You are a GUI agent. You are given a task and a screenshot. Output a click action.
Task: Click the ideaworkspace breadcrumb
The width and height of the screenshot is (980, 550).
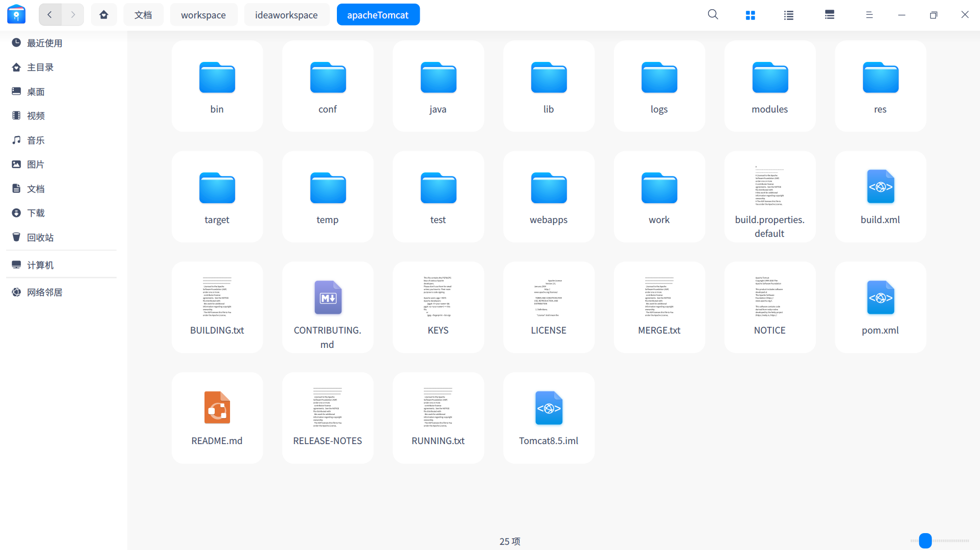tap(286, 15)
